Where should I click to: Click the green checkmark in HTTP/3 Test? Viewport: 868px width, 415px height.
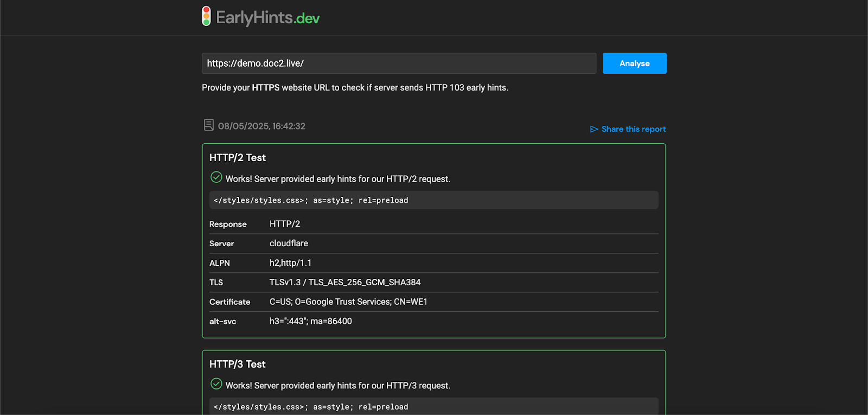coord(216,384)
